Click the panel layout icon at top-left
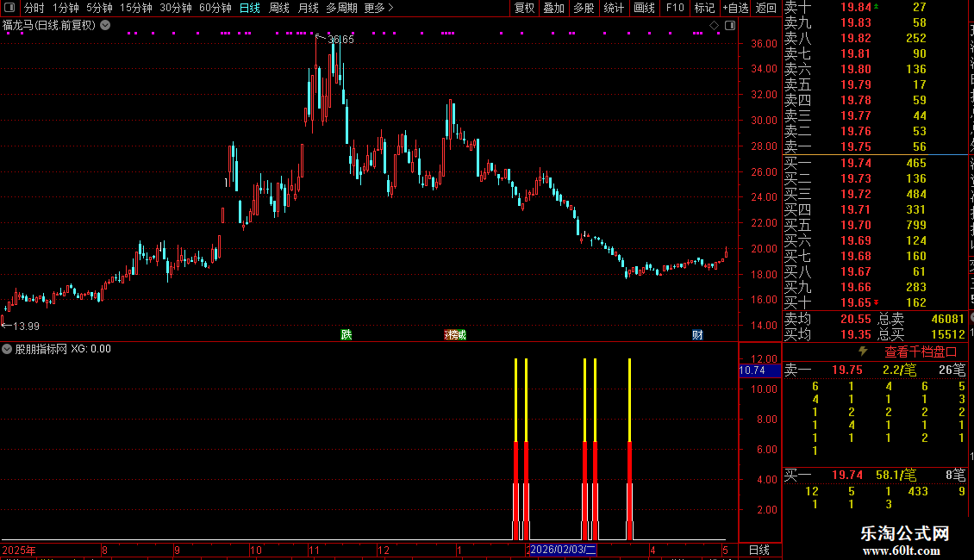The width and height of the screenshot is (974, 560). tap(9, 8)
